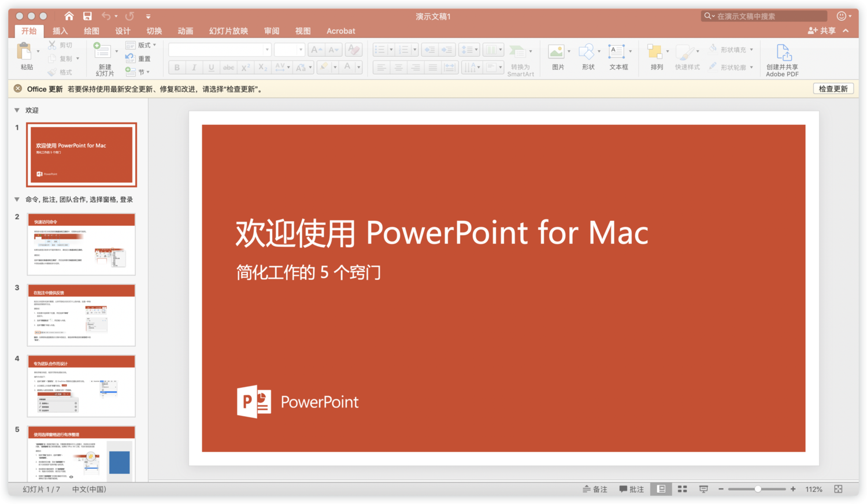Open the 插入 tab
Screen dimensions: 867x504
(x=60, y=31)
